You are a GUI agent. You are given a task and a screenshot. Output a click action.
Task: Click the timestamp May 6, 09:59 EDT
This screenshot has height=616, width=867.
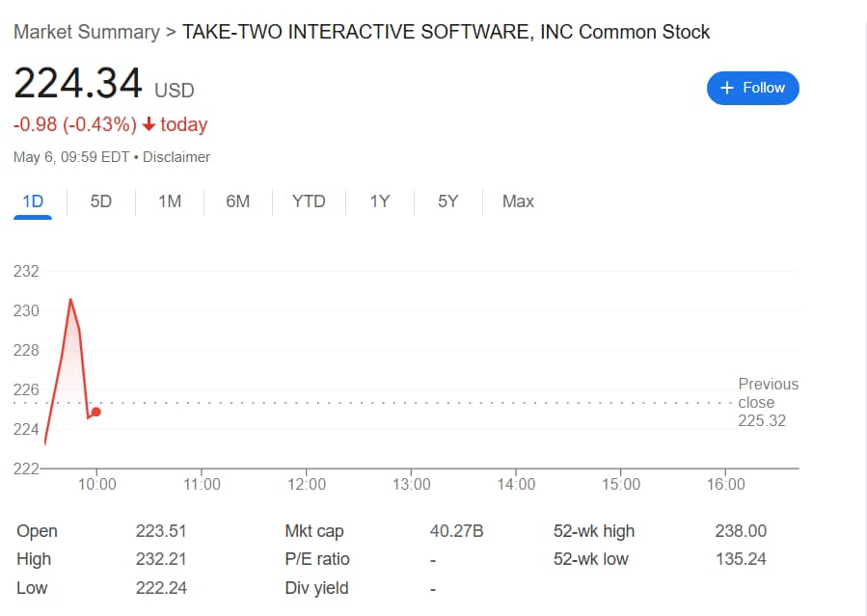click(x=71, y=157)
